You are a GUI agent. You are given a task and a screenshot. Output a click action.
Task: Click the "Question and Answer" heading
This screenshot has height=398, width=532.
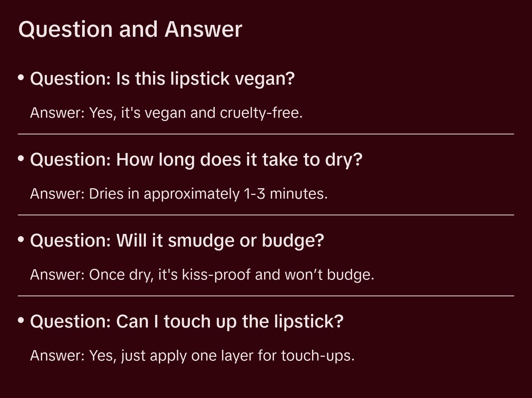tap(130, 29)
